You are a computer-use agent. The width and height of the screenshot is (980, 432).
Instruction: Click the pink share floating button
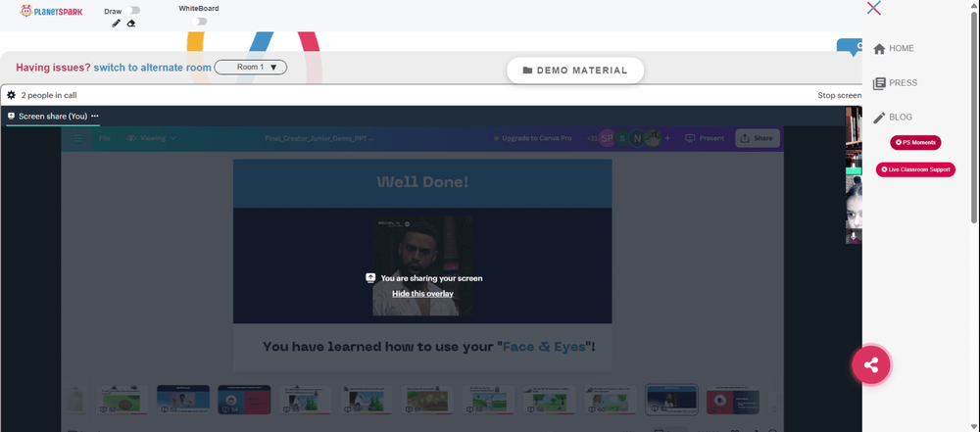[x=871, y=365]
